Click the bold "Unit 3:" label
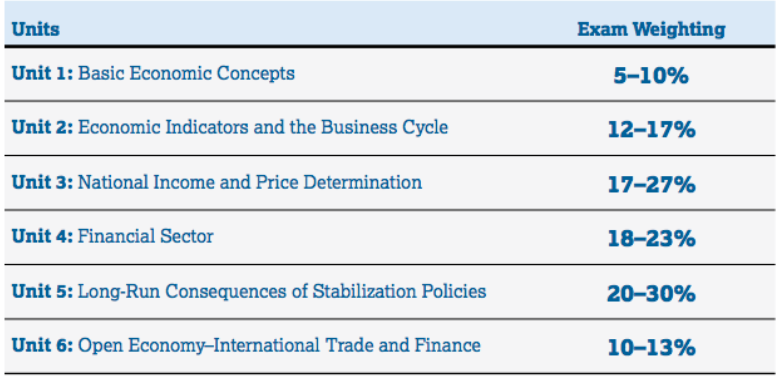The height and width of the screenshot is (376, 782). [x=42, y=182]
